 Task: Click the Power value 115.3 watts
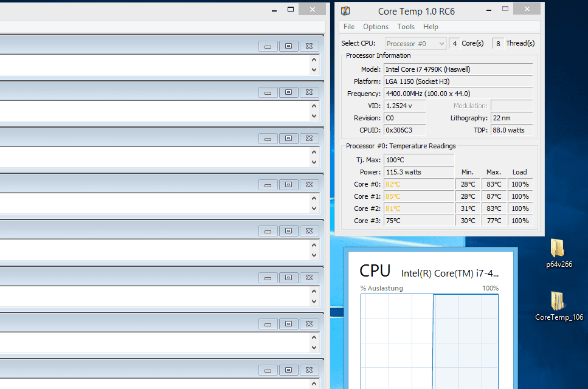(x=419, y=172)
